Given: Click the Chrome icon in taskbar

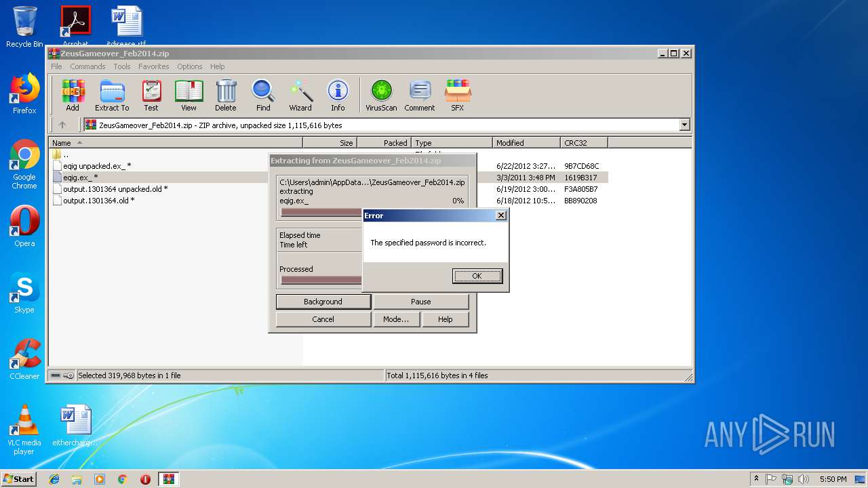Looking at the screenshot, I should pos(122,479).
